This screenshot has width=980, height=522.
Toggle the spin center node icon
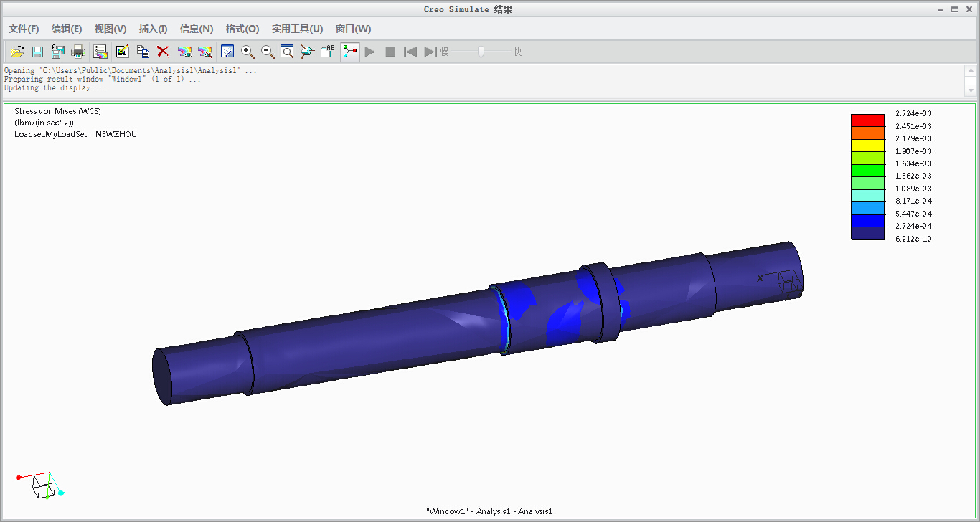tap(350, 52)
